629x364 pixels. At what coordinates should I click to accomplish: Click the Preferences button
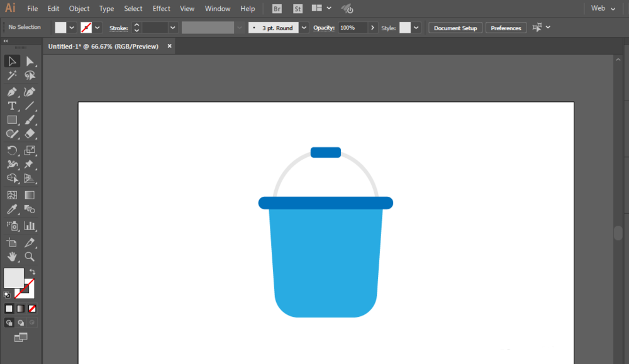pos(506,28)
